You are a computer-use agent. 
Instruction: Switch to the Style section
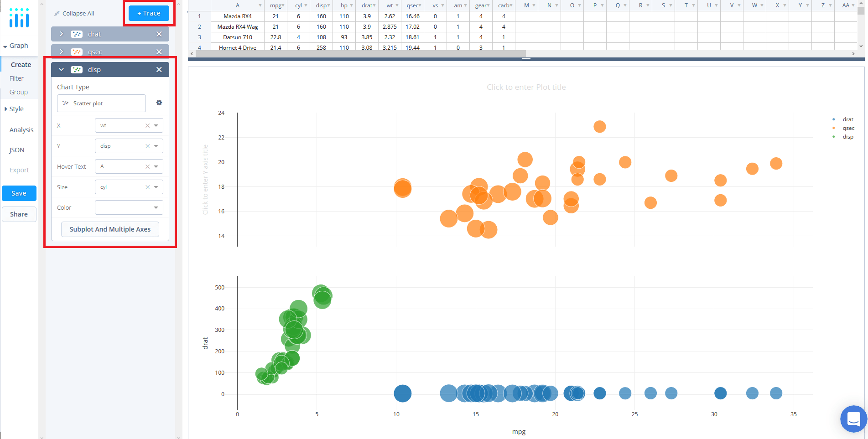[x=16, y=108]
